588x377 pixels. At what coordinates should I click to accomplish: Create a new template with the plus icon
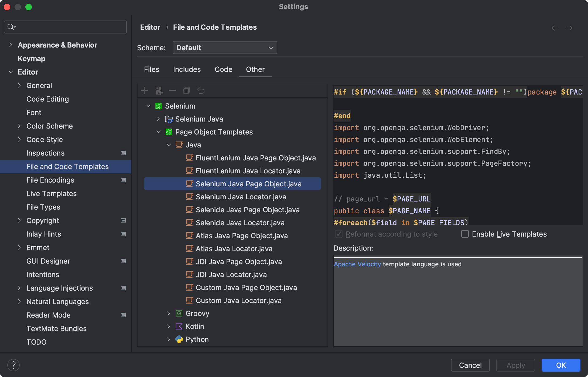145,90
